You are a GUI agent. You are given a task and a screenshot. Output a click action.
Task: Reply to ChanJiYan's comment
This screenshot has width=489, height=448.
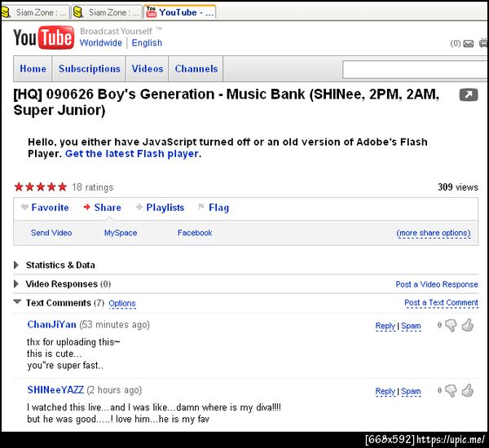tap(385, 326)
